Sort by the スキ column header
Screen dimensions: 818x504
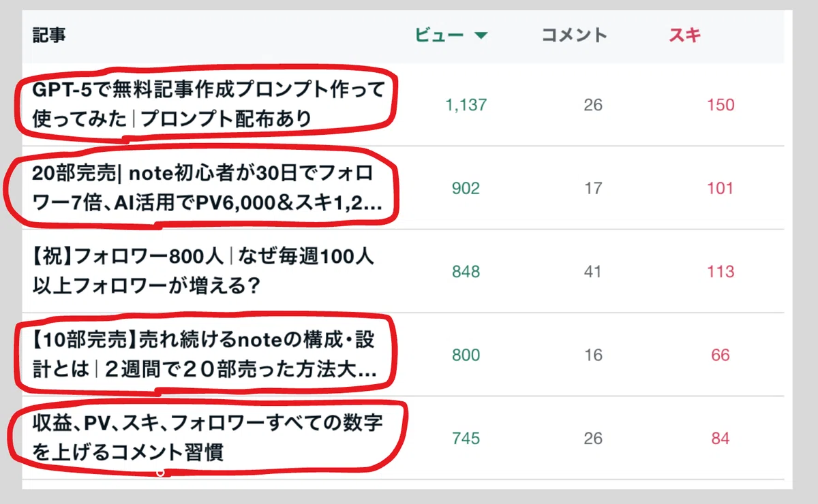pos(684,35)
